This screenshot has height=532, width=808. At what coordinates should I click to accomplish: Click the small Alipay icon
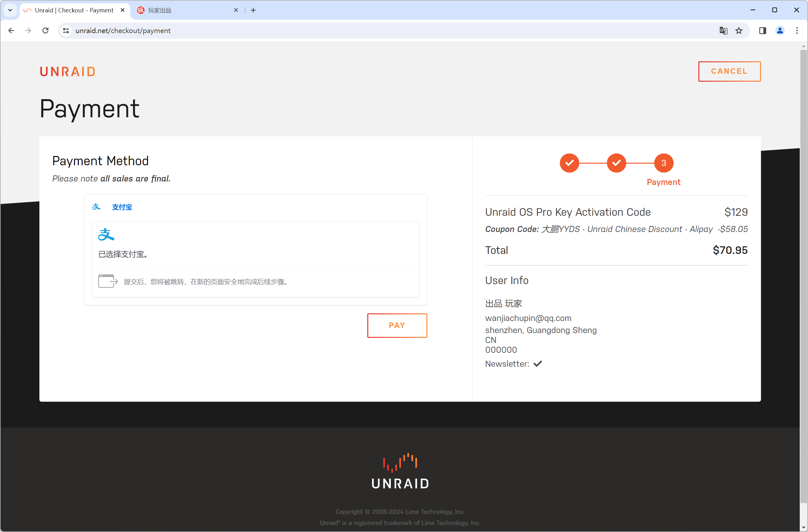tap(96, 207)
